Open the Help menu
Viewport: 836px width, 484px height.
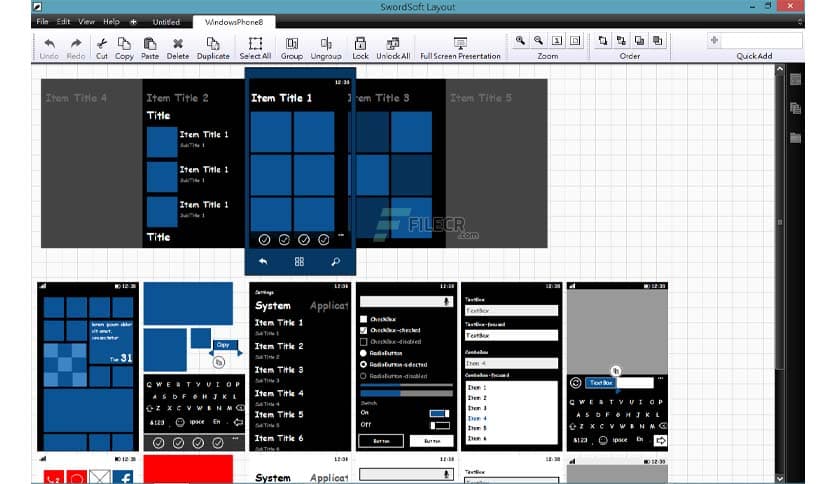pyautogui.click(x=111, y=22)
